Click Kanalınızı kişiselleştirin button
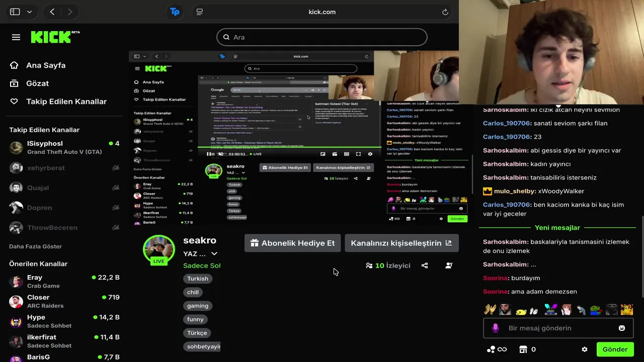Image resolution: width=644 pixels, height=362 pixels. click(401, 243)
